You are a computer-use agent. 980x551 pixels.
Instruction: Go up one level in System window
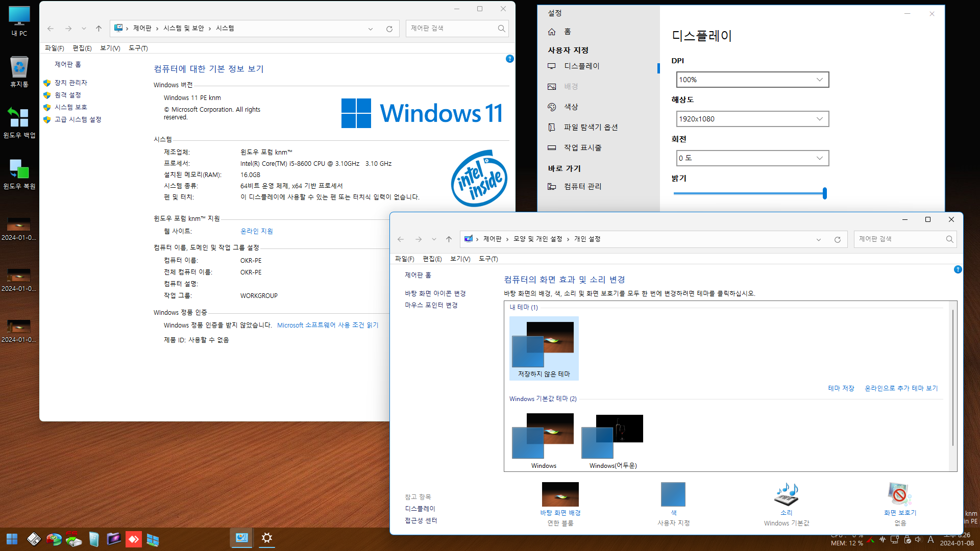pos(99,29)
